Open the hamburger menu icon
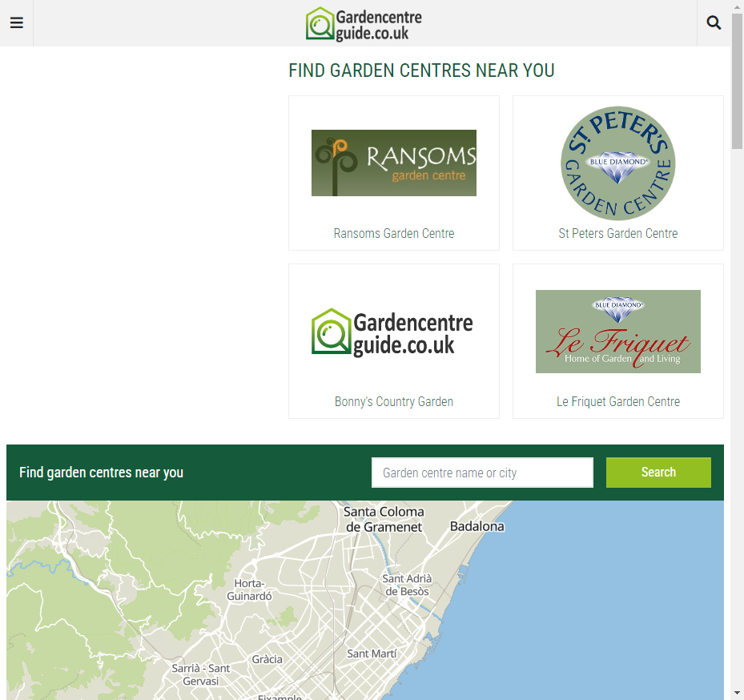The height and width of the screenshot is (700, 744). [16, 22]
